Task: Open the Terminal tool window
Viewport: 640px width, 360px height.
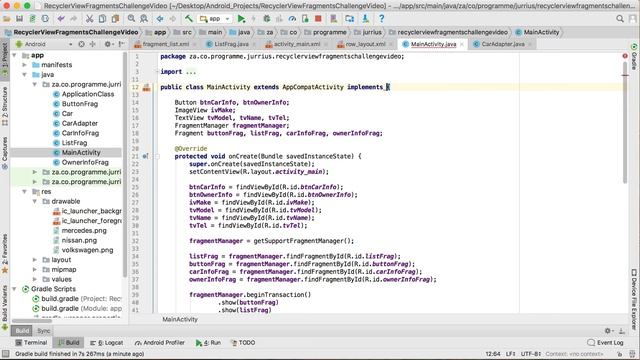Action: pos(31,342)
